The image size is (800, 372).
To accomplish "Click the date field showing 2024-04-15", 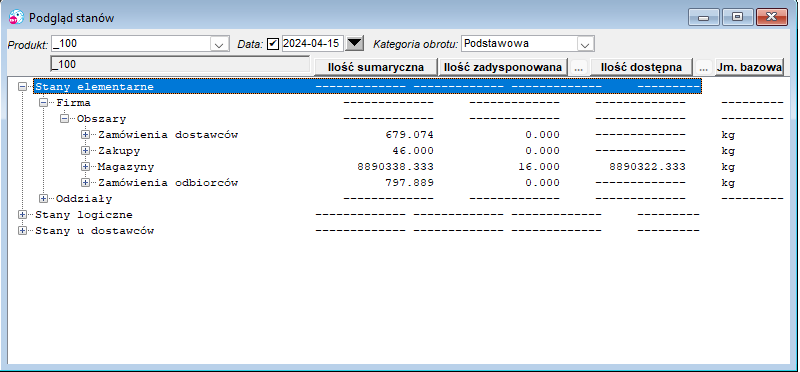I will coord(312,43).
